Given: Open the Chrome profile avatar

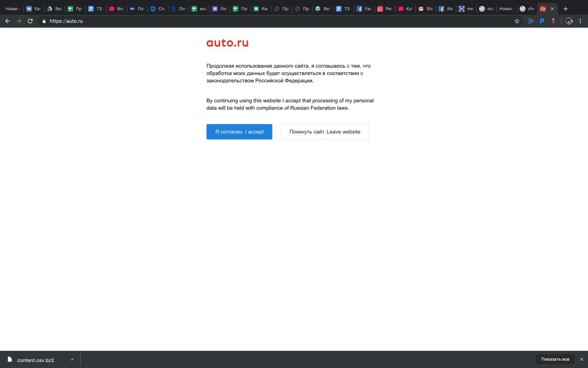Looking at the screenshot, I should 569,21.
